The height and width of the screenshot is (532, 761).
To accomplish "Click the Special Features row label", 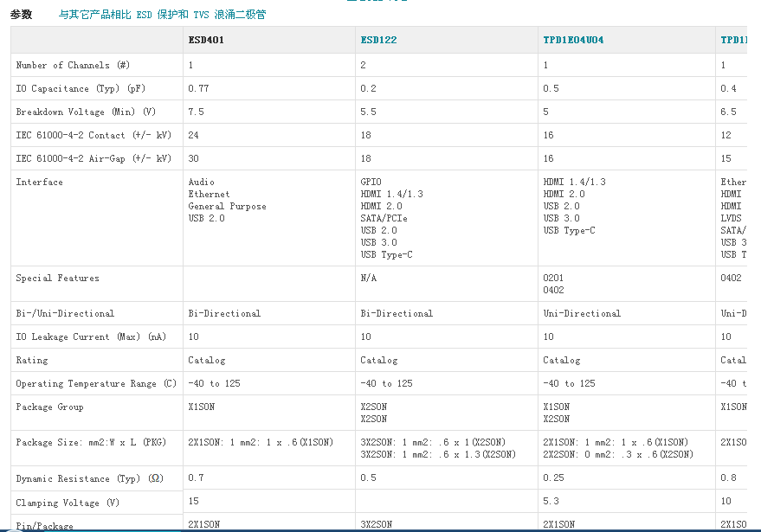I will pyautogui.click(x=57, y=278).
